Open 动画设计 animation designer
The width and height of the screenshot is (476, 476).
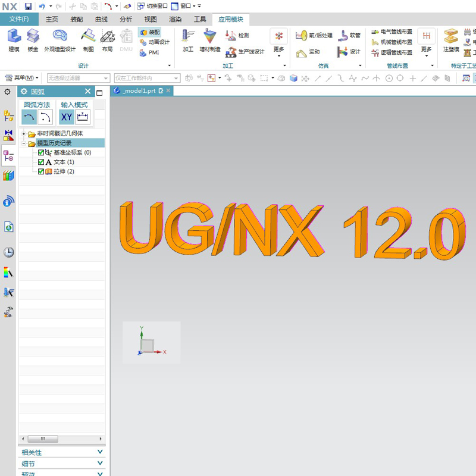154,42
